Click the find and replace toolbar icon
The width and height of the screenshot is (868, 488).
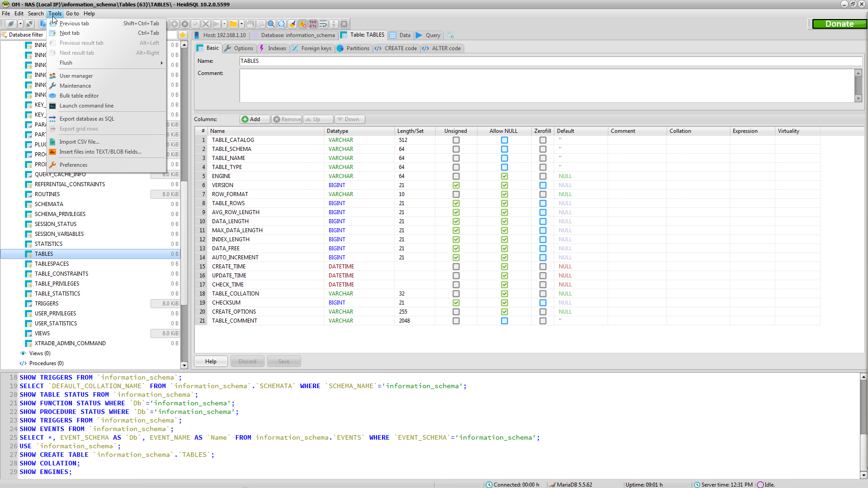282,24
